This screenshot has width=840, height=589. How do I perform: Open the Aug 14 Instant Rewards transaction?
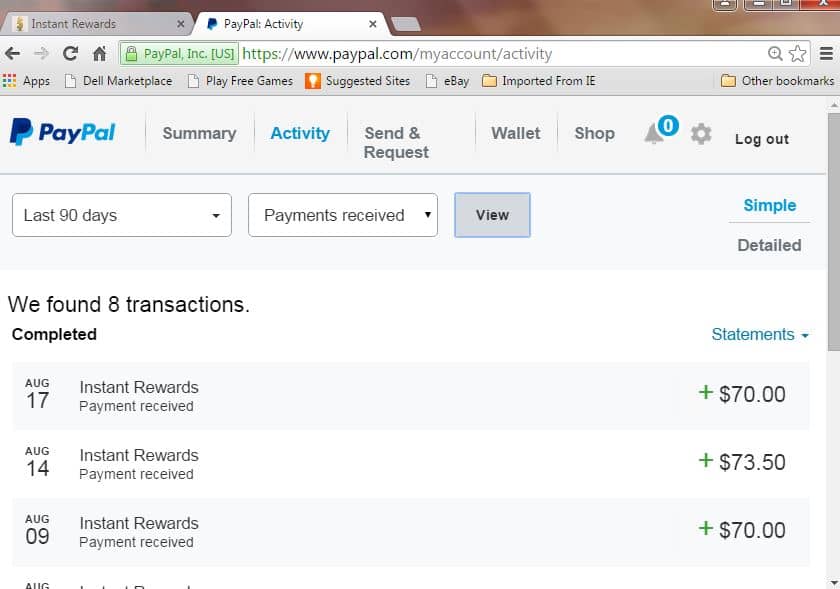(411, 464)
